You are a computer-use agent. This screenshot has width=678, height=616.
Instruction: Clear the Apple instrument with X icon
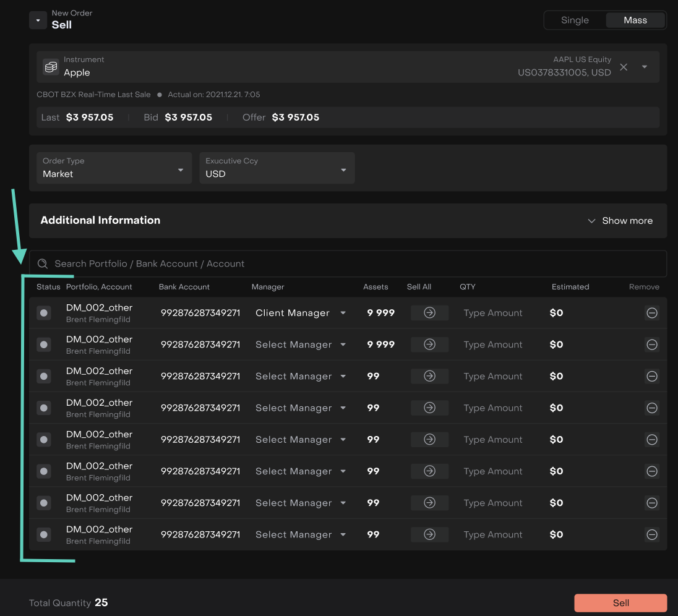[624, 67]
